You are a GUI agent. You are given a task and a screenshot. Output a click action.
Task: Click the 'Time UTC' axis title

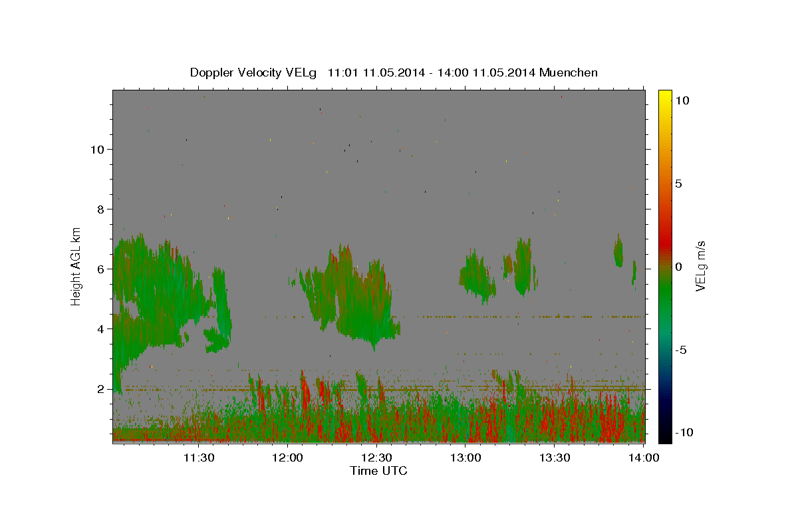click(378, 471)
